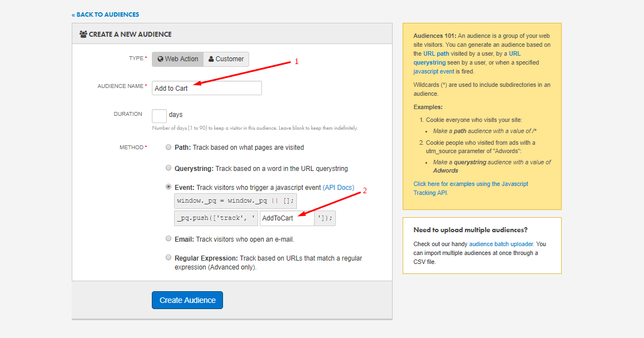Open the URL path help link
The height and width of the screenshot is (338, 644).
click(x=436, y=53)
